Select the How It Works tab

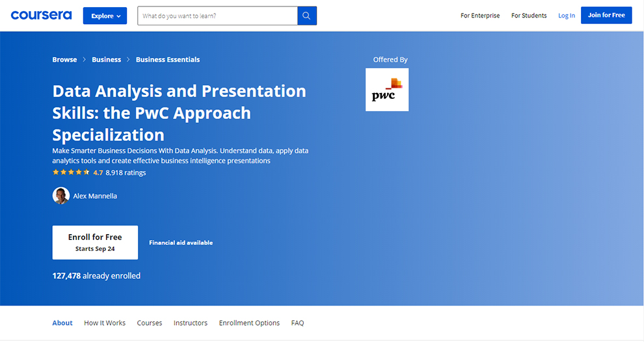(105, 323)
